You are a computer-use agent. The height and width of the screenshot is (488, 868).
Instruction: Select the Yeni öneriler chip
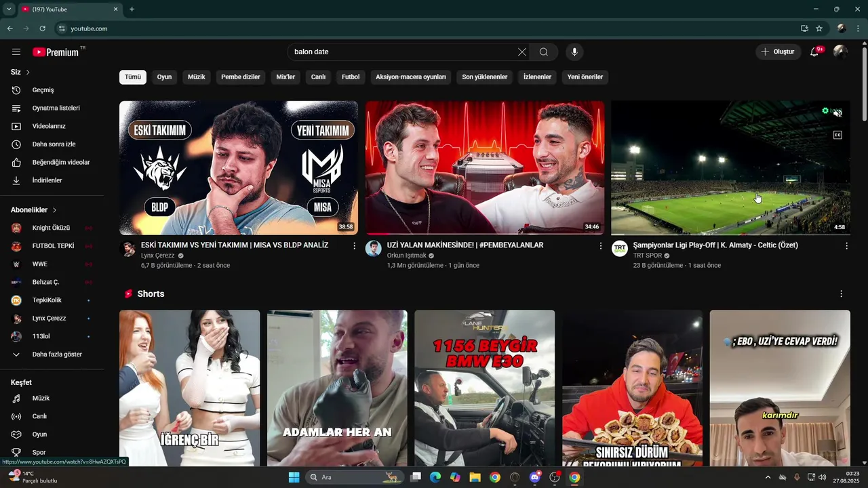[x=585, y=77]
